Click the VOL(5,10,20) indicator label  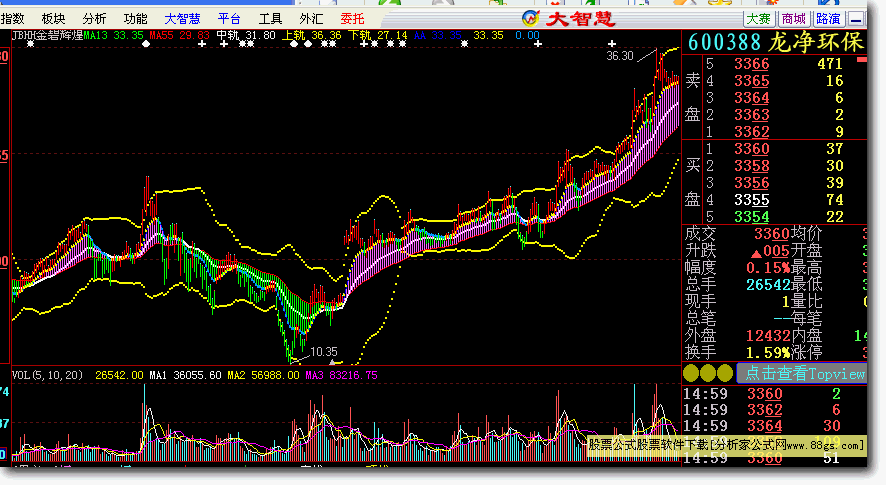(47, 375)
